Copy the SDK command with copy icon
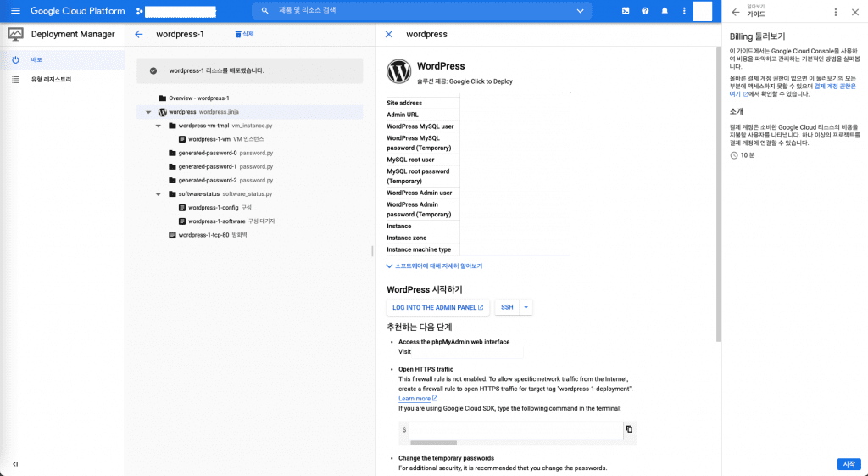This screenshot has width=868, height=476. [x=630, y=429]
